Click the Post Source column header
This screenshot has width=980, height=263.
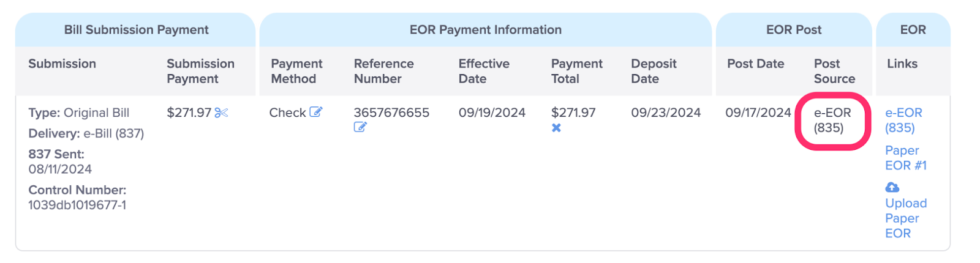pos(834,71)
